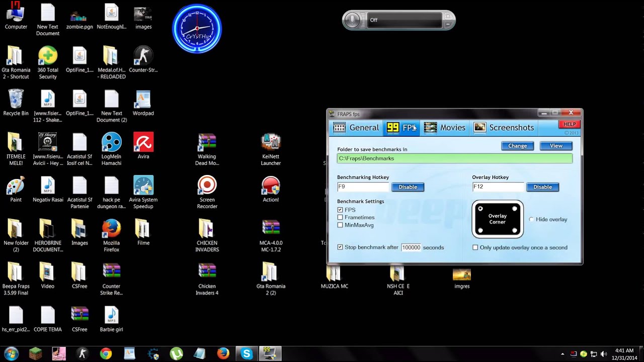Open the Computer desktop icon
Image resolution: width=644 pixels, height=362 pixels.
tap(16, 17)
